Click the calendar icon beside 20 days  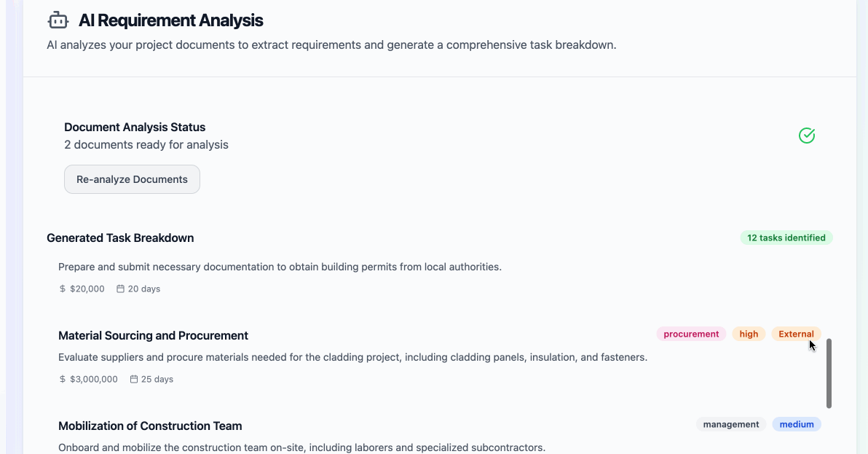point(119,289)
